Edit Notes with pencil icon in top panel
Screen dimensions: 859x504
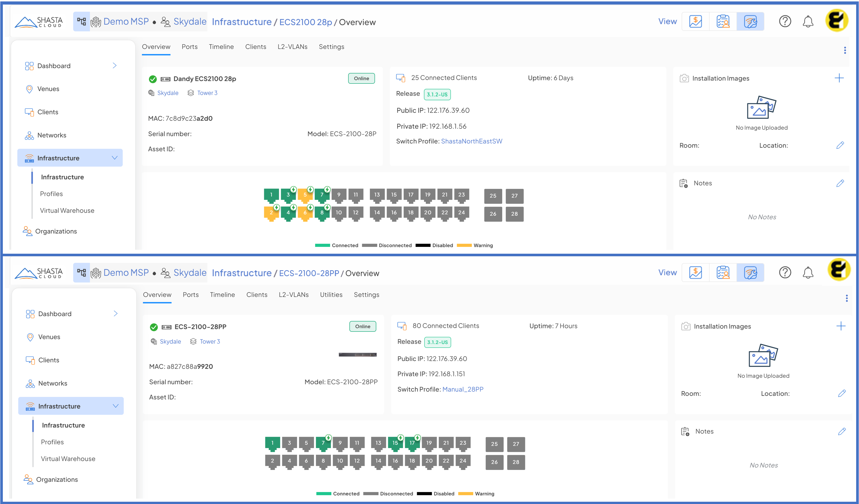point(840,183)
